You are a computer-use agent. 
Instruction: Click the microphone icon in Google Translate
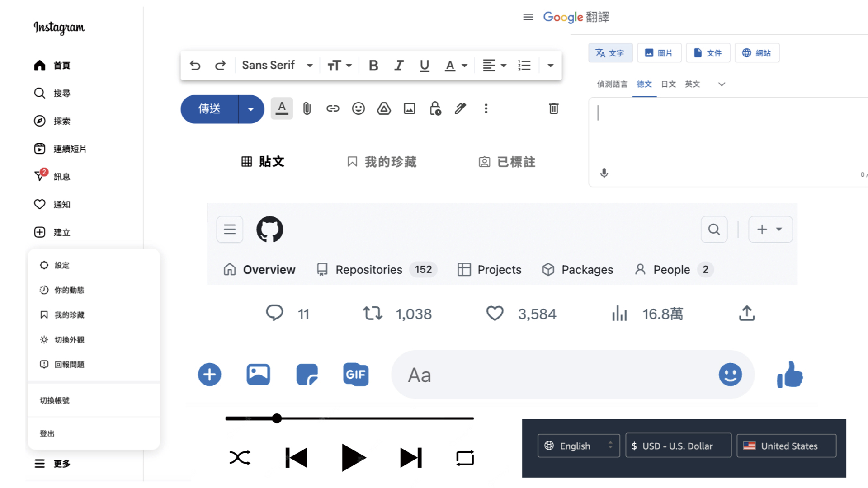click(x=604, y=174)
